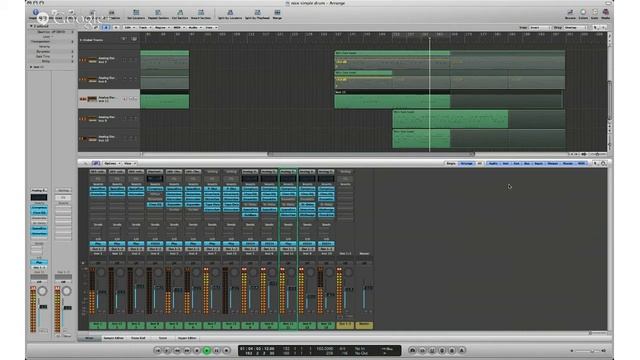Viewport: 640px width, 360px height.
Task: Click the green Play transport button
Action: [x=207, y=350]
